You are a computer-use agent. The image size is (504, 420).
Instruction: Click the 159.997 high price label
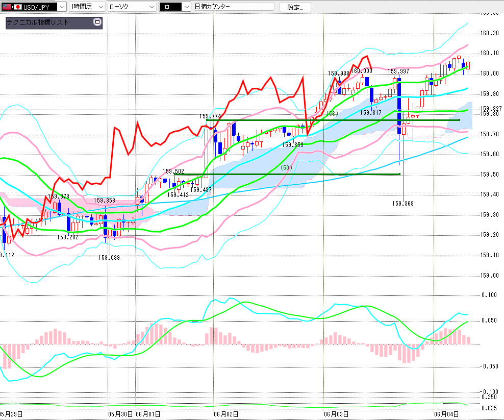[x=398, y=71]
